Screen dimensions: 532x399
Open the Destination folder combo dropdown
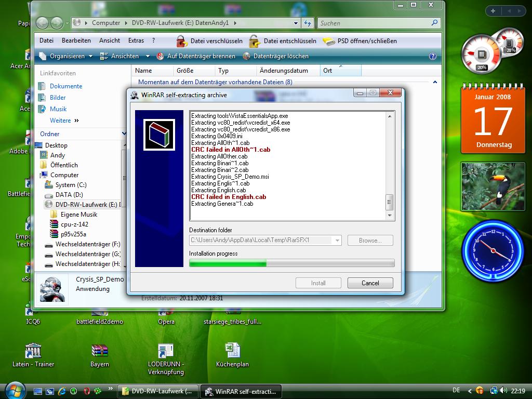[337, 241]
